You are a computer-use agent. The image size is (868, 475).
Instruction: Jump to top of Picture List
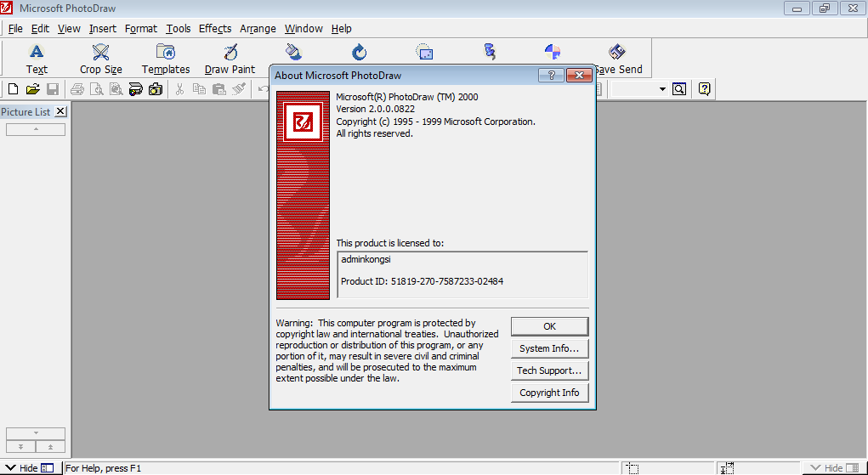click(x=50, y=447)
